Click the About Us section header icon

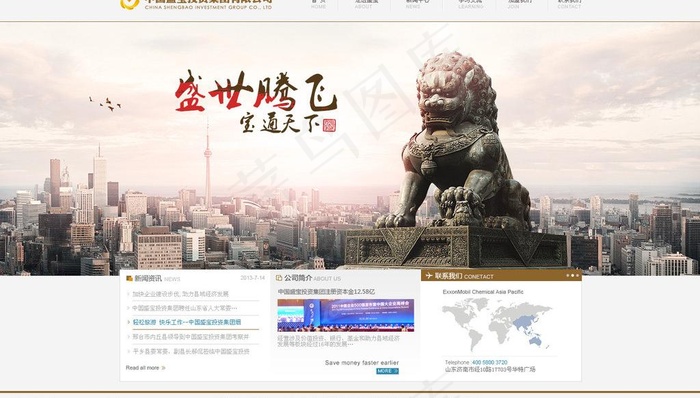click(x=279, y=278)
